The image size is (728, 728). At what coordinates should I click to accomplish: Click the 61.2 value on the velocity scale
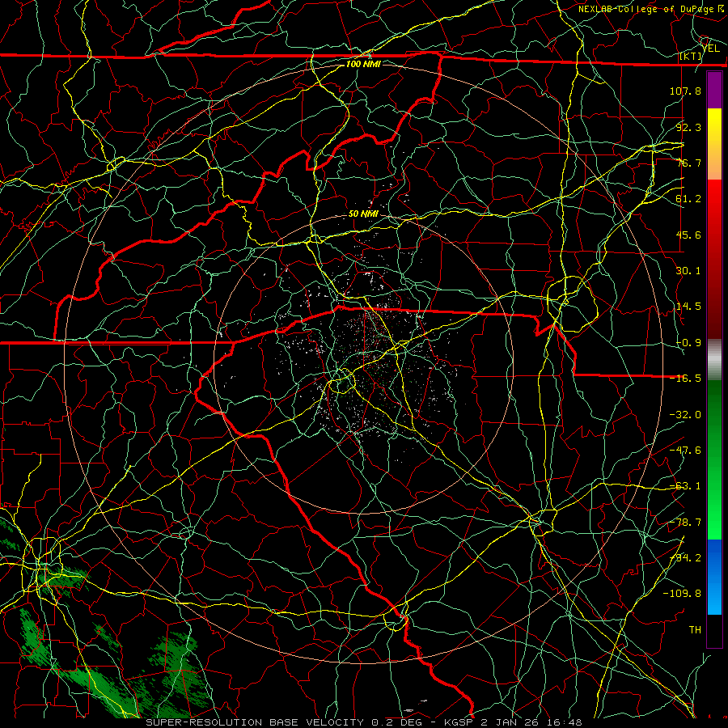[x=688, y=199]
